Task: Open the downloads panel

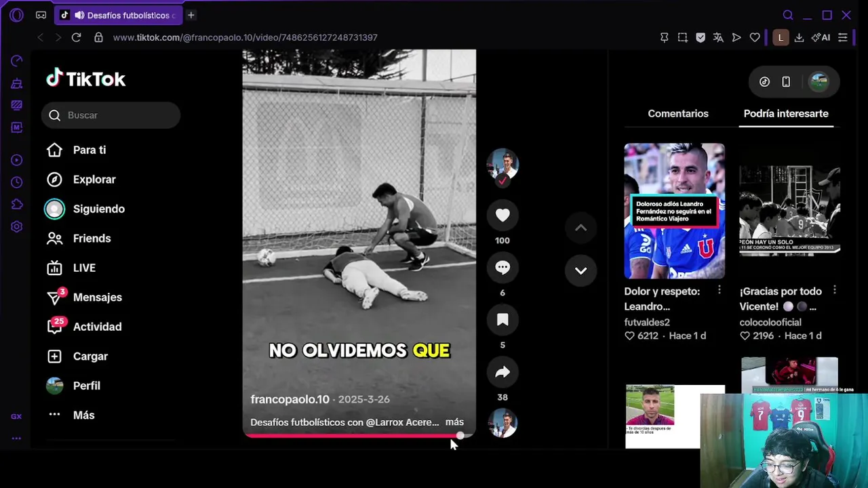Action: coord(799,37)
